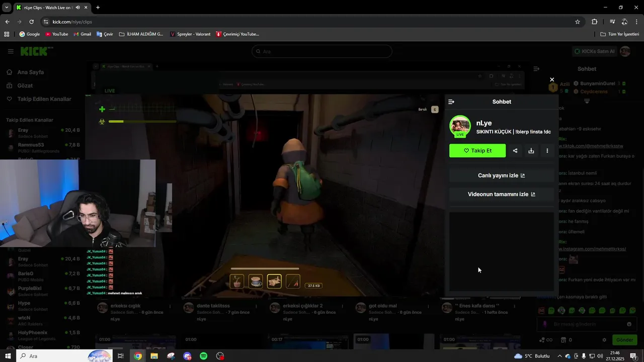This screenshot has width=644, height=362.
Task: Open a new browser tab
Action: pyautogui.click(x=98, y=8)
